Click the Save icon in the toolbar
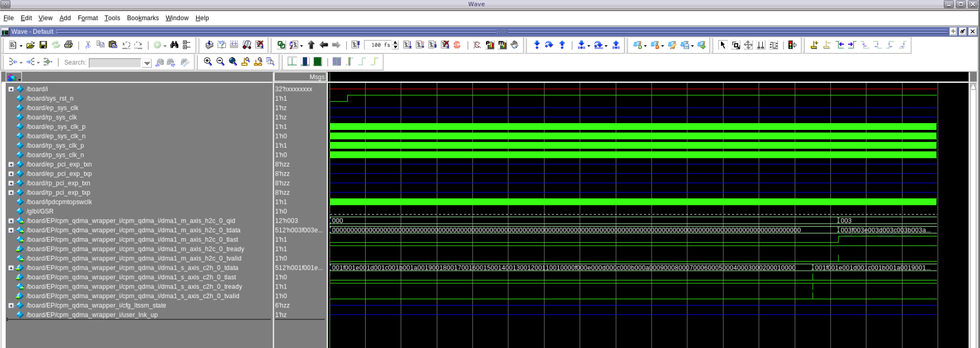 (43, 45)
